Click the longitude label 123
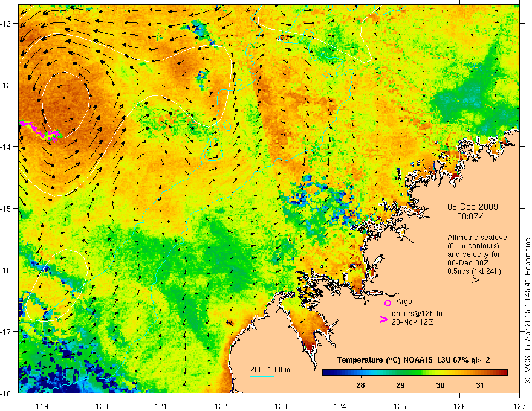The height and width of the screenshot is (411, 532). pyautogui.click(x=281, y=406)
